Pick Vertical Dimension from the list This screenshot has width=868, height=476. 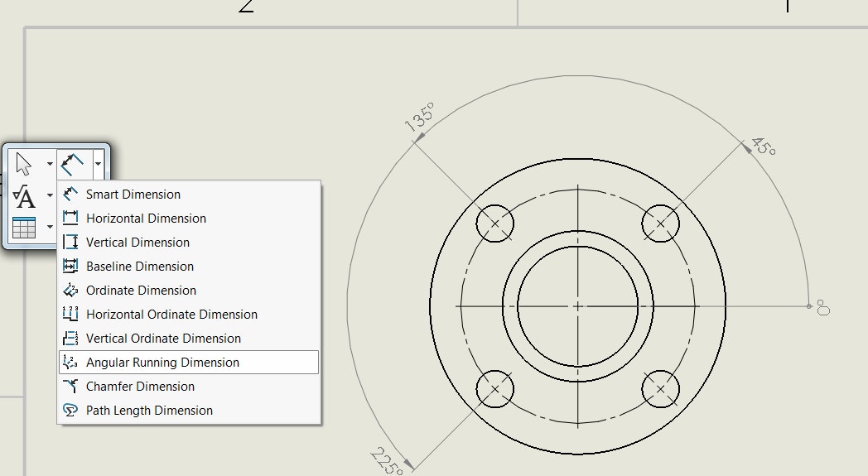click(137, 243)
